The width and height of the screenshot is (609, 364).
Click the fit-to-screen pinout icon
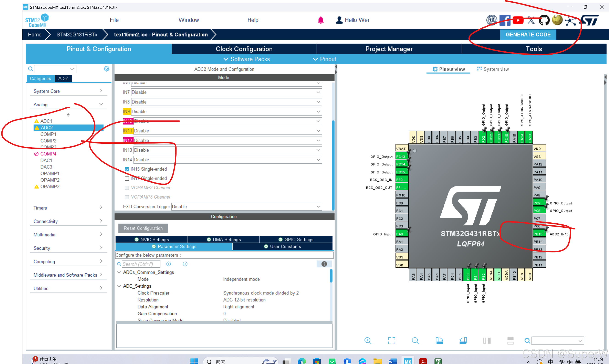coord(391,341)
